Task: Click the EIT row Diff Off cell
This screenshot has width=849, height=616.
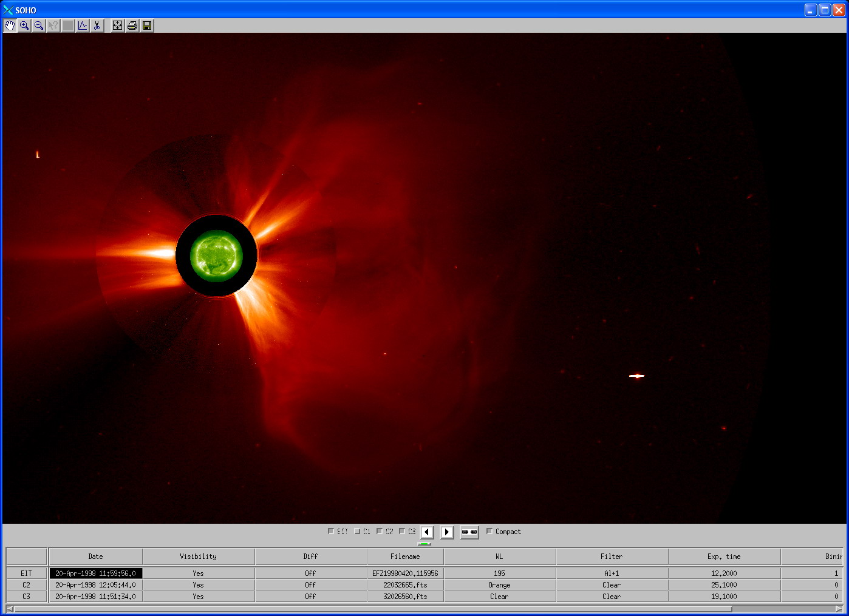Action: point(311,573)
